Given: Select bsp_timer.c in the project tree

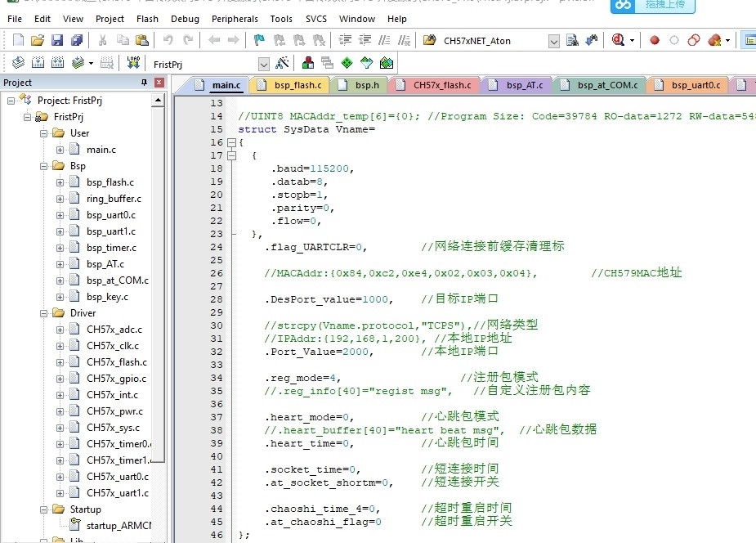Looking at the screenshot, I should click(x=111, y=248).
